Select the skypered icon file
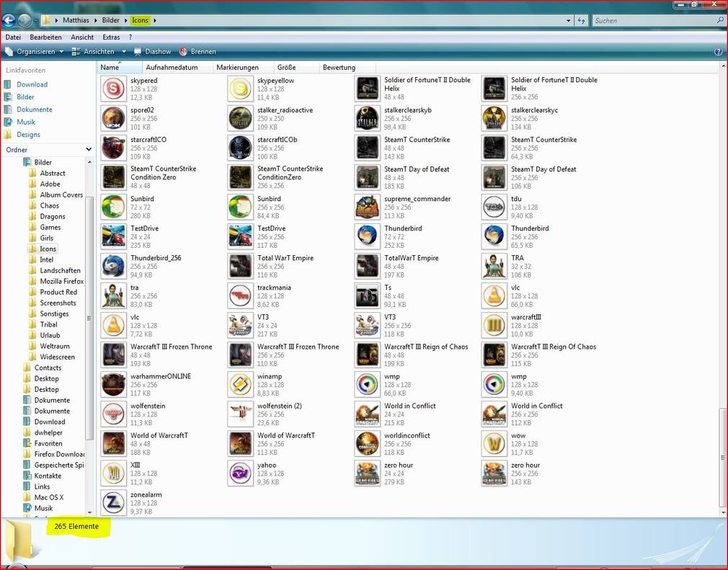The image size is (728, 570). click(114, 89)
